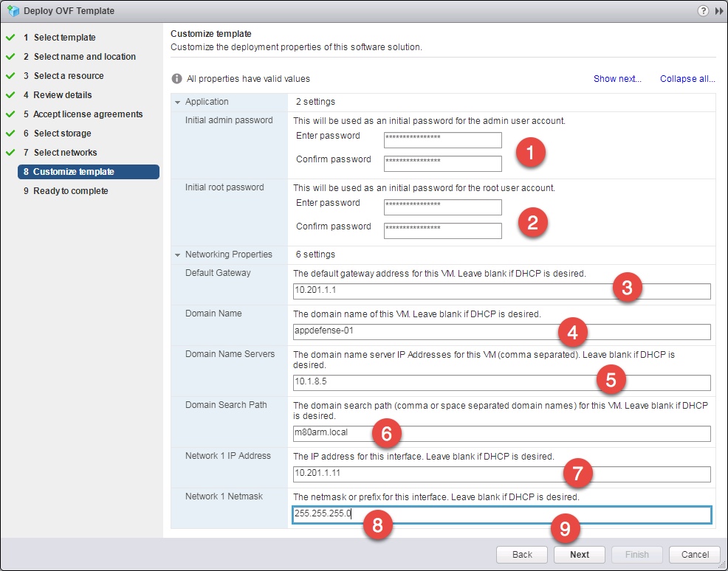The width and height of the screenshot is (728, 571).
Task: Collapse the Application settings section
Action: (176, 102)
